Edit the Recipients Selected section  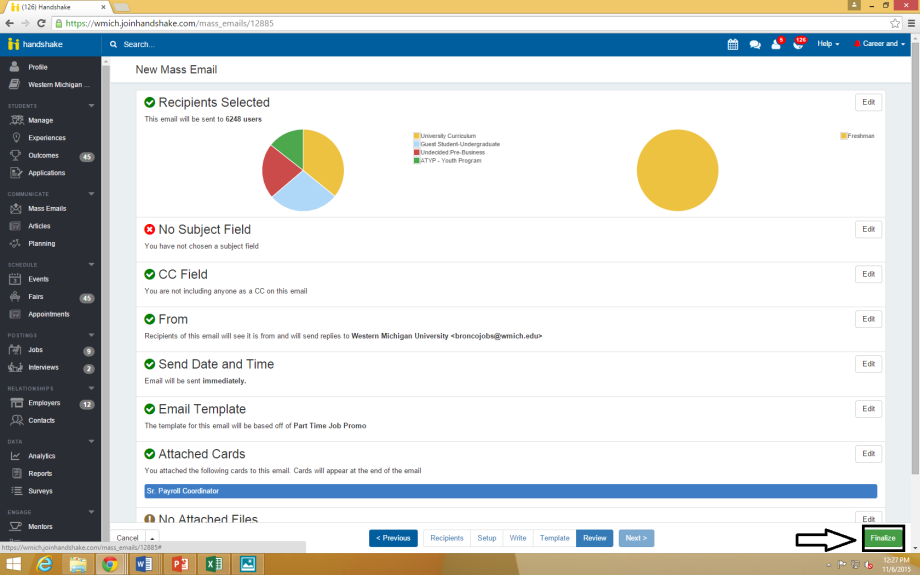(x=868, y=102)
